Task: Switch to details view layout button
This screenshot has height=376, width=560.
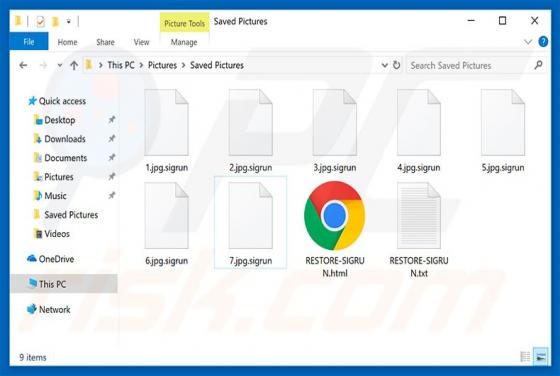Action: tap(525, 356)
